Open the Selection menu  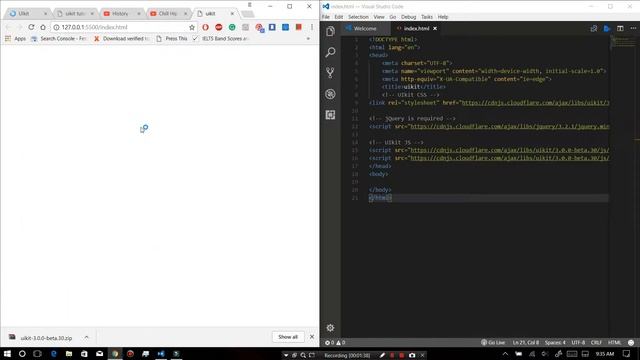tap(358, 17)
